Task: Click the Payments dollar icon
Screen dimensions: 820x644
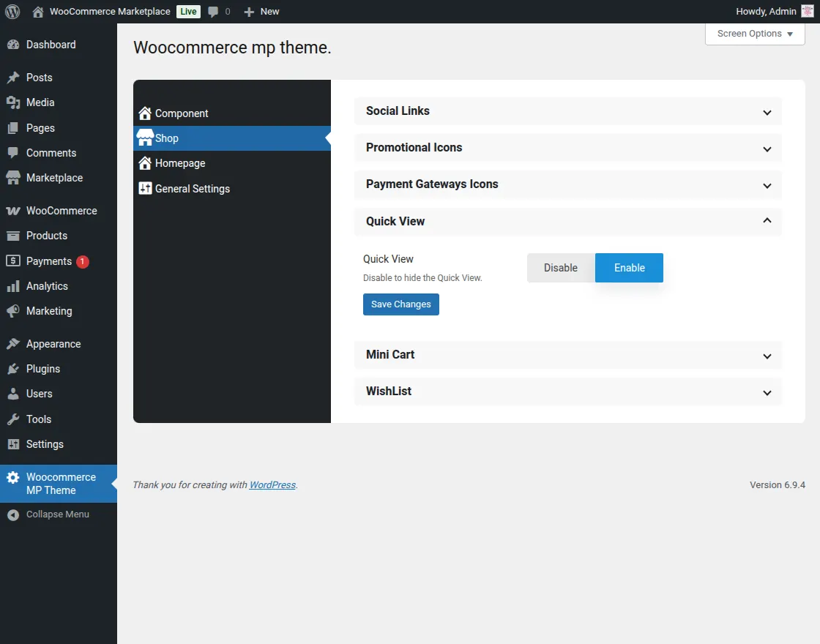Action: pyautogui.click(x=13, y=261)
